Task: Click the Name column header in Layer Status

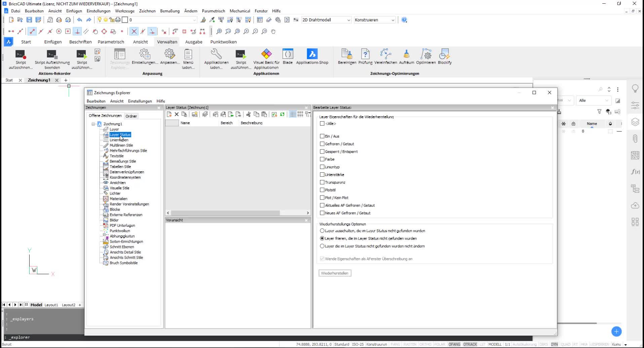Action: pyautogui.click(x=199, y=123)
